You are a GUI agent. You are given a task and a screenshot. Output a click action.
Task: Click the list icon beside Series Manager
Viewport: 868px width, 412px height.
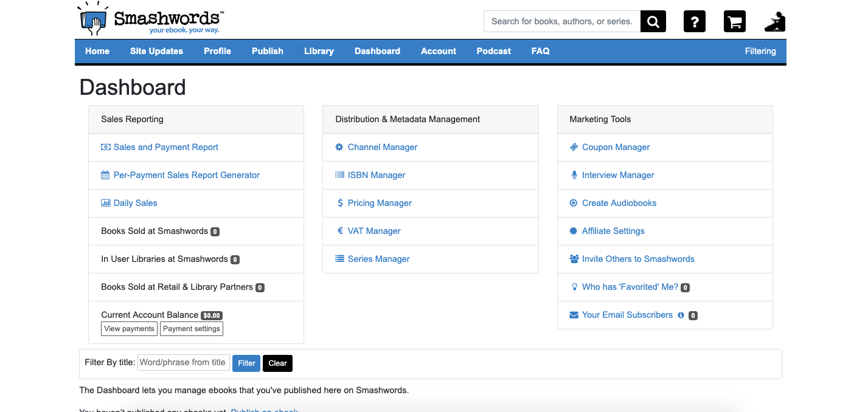tap(339, 259)
